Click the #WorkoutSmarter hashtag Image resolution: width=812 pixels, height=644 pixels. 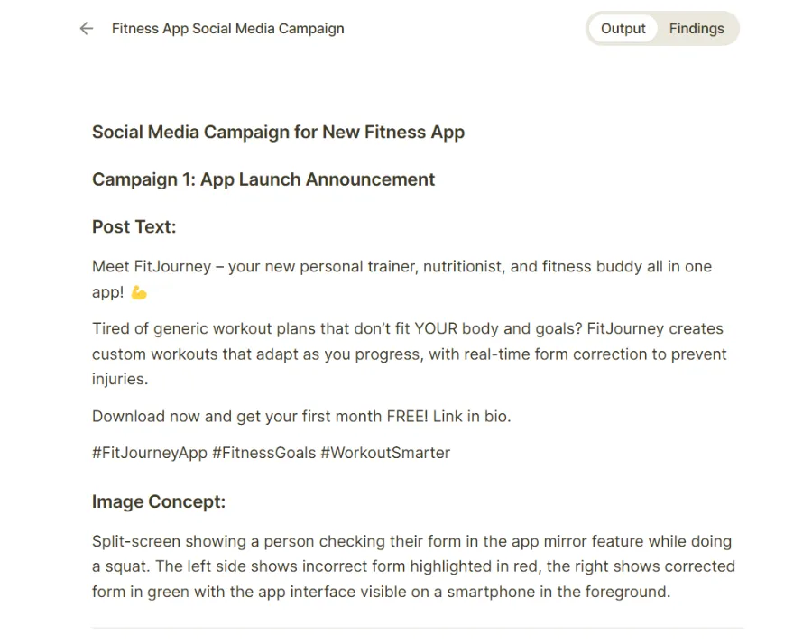tap(385, 453)
